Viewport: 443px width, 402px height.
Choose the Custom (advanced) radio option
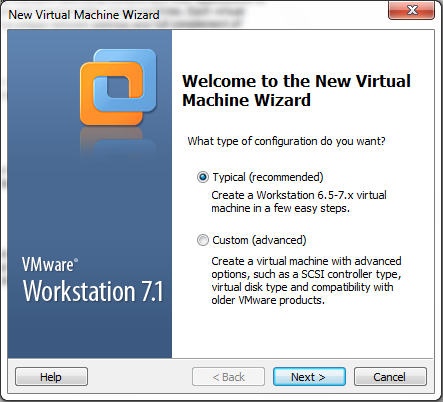click(203, 240)
